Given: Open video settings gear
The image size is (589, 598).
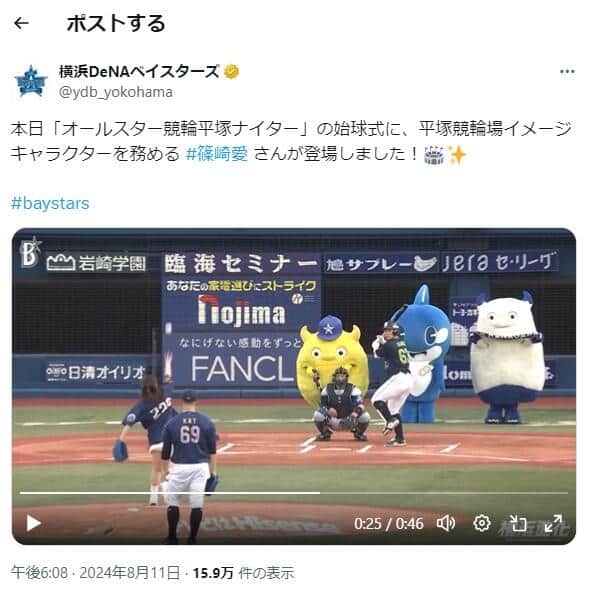Looking at the screenshot, I should 482,523.
